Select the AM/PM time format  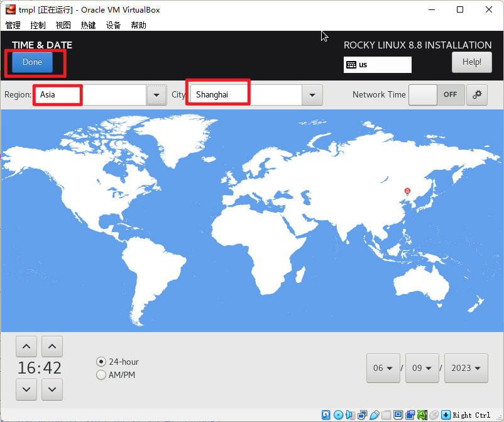click(x=116, y=375)
